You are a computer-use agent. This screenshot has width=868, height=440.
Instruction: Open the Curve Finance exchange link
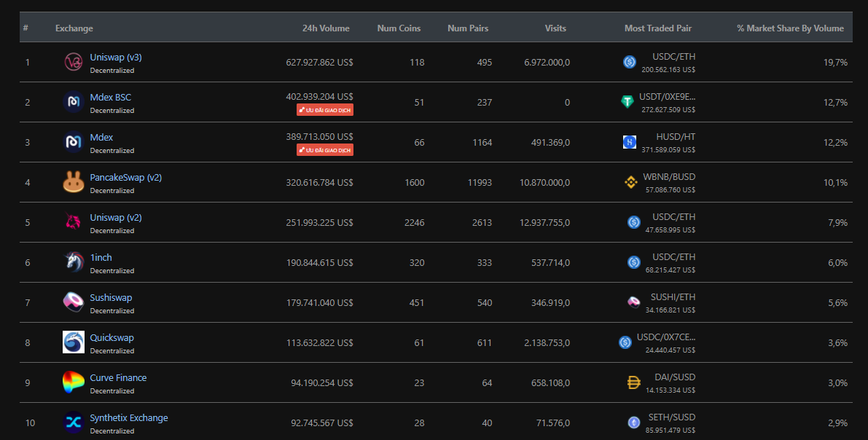119,377
